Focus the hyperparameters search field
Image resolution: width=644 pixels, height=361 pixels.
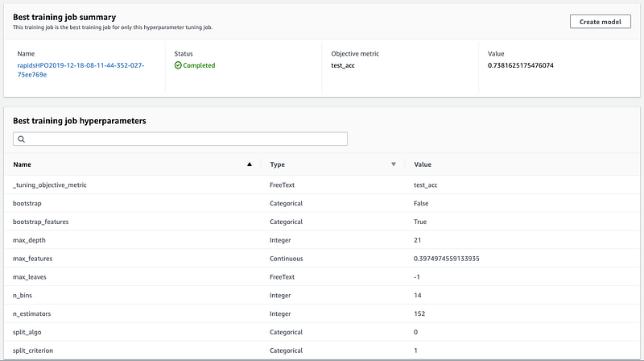180,139
